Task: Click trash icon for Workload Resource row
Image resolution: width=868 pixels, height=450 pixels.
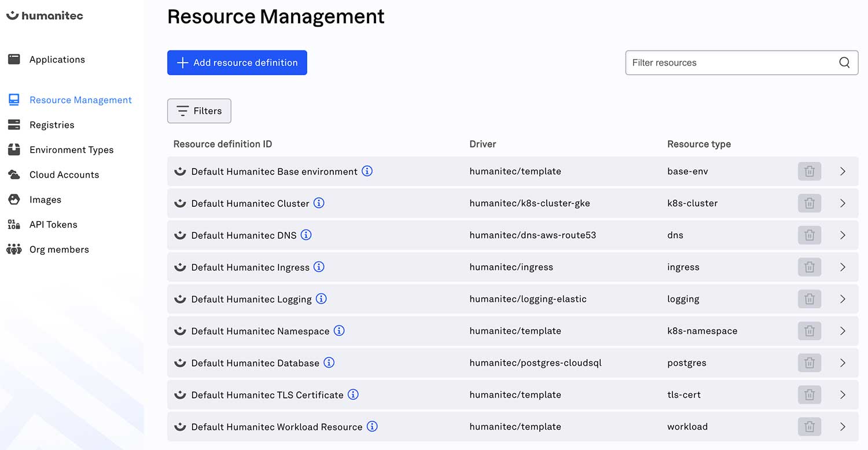Action: point(810,426)
